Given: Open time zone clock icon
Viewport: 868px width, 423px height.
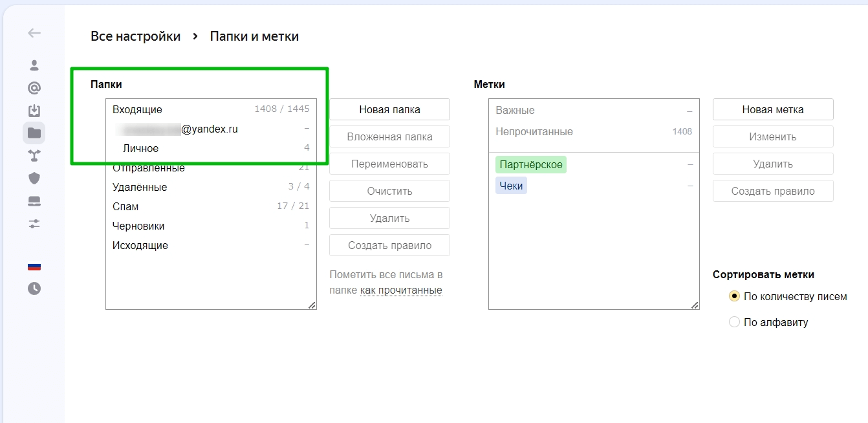Looking at the screenshot, I should point(34,288).
